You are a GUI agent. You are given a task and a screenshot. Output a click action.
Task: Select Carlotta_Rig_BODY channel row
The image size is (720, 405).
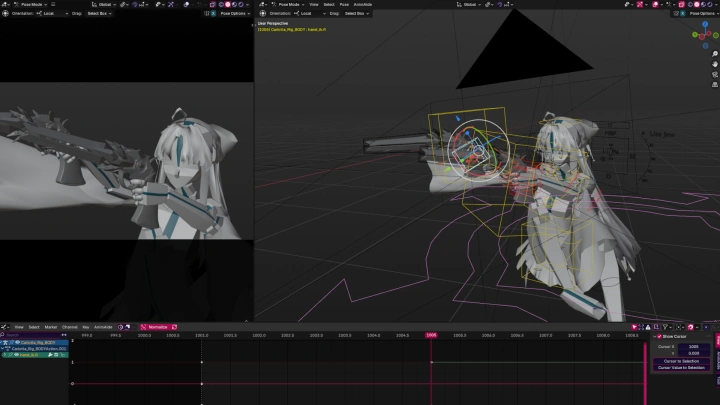34,343
